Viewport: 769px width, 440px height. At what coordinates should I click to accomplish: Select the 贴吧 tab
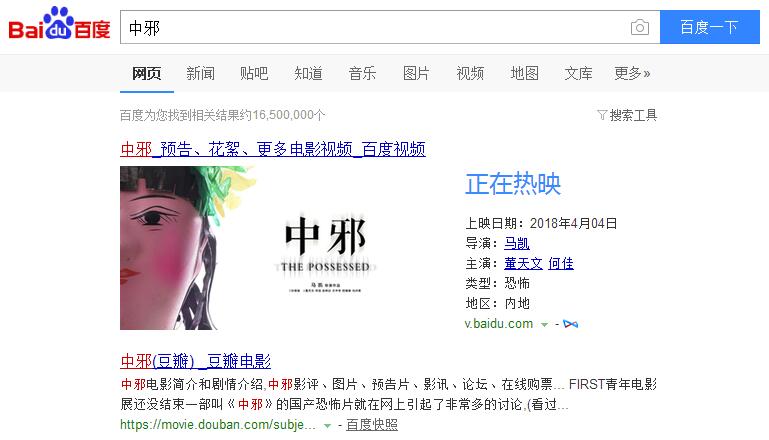254,73
